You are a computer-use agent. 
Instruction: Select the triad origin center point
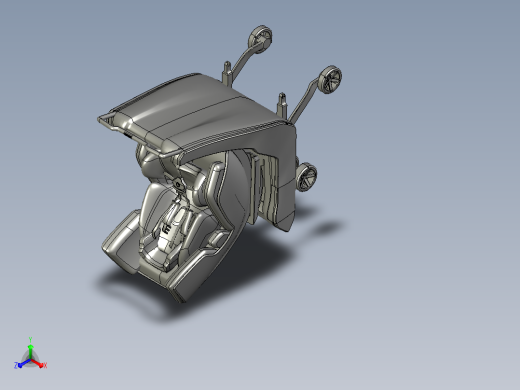click(x=31, y=360)
